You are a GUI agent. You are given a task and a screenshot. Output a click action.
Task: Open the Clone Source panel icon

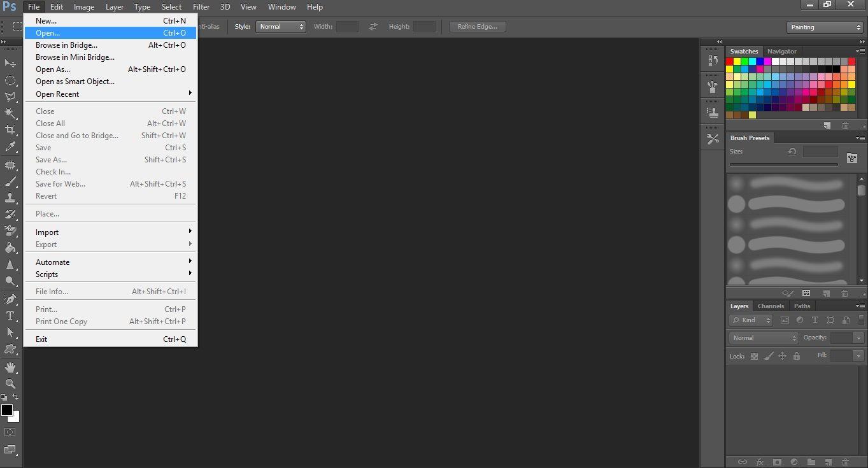(x=713, y=112)
